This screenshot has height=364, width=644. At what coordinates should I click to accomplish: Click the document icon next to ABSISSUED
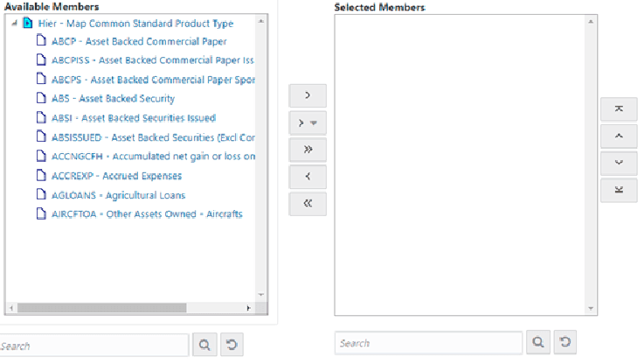tap(41, 136)
